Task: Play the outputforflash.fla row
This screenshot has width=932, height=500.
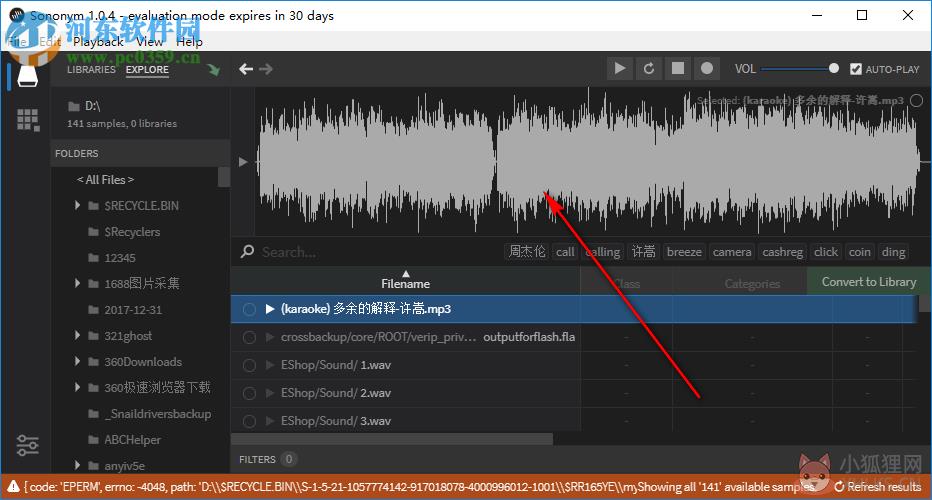Action: click(269, 337)
